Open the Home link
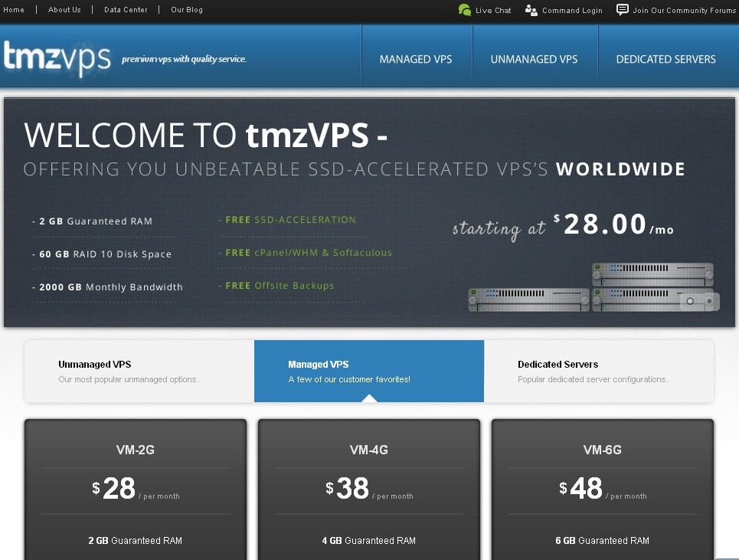Screen dimensions: 739x560 click(14, 9)
